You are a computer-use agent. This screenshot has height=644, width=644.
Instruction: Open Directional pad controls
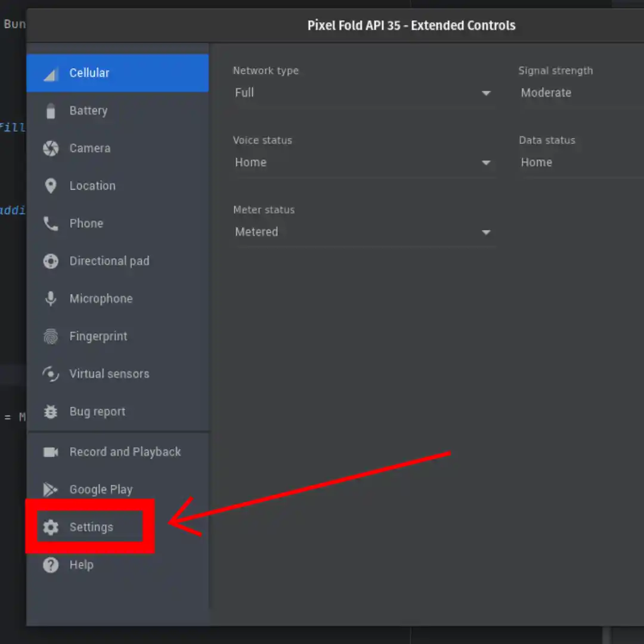[x=118, y=261]
